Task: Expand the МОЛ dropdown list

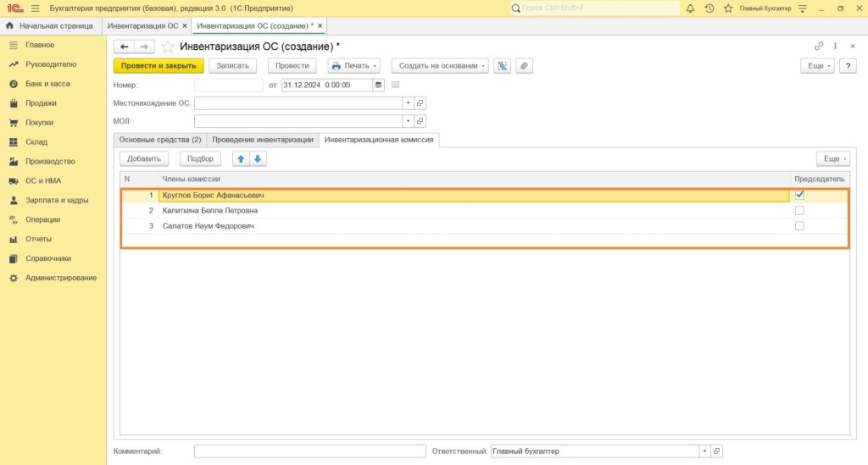Action: tap(408, 121)
